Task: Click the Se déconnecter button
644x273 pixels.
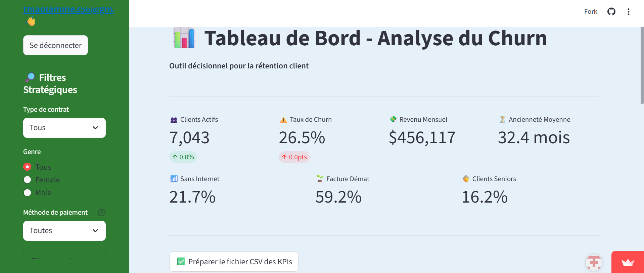Action: tap(55, 45)
